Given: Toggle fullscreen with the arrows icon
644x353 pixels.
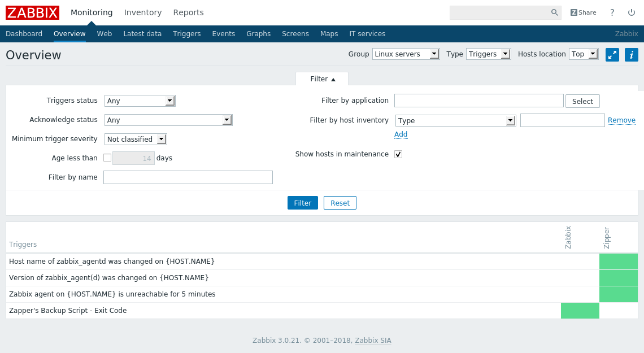Looking at the screenshot, I should [x=612, y=55].
